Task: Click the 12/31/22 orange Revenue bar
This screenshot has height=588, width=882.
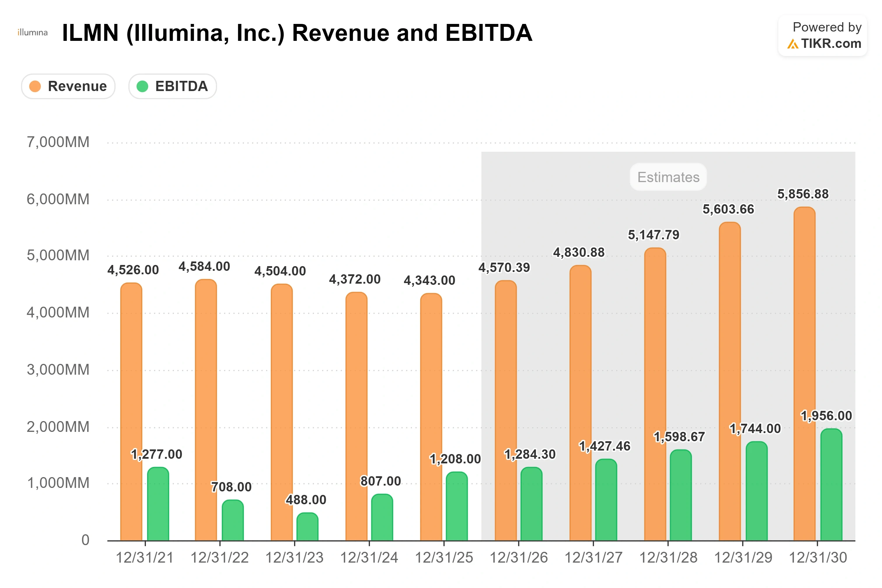Action: pos(206,410)
